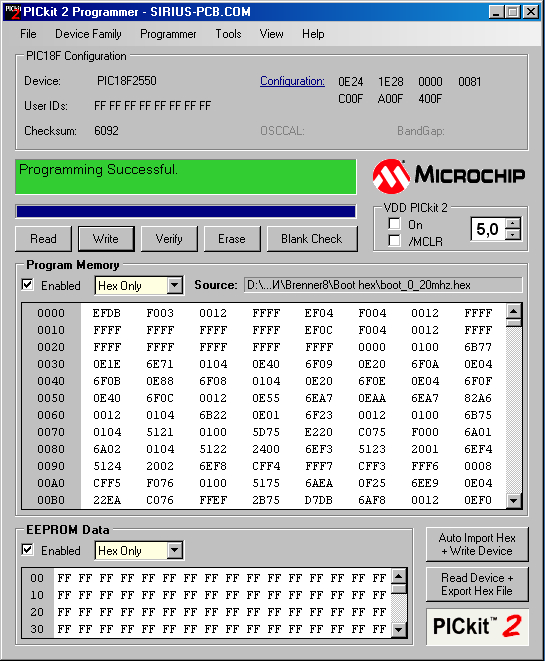Click memory cell 6B77 in row 0020
This screenshot has width=545, height=661.
(478, 347)
